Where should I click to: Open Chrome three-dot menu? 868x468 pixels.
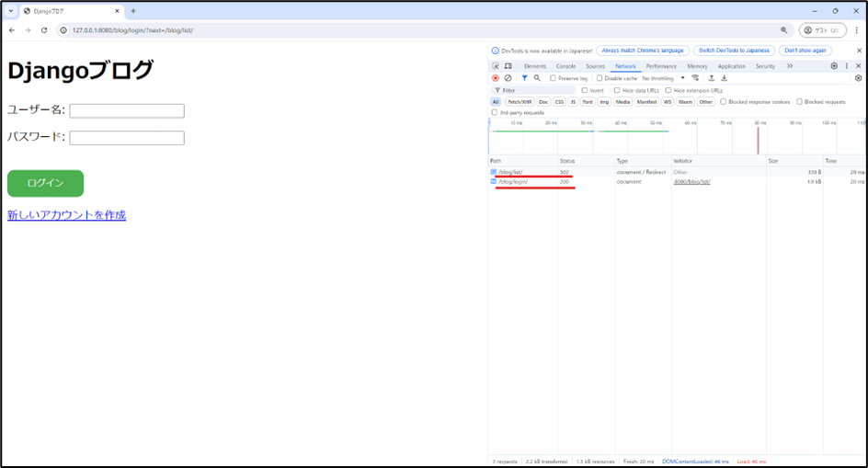tap(856, 30)
